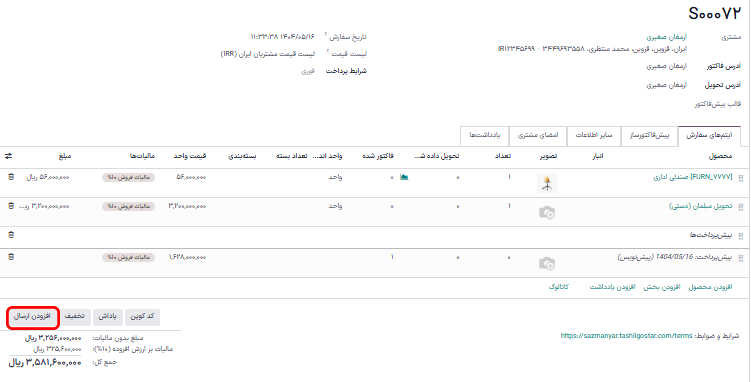This screenshot has width=751, height=382.
Task: Open the سایر اطلاعات tab
Action: coord(594,135)
